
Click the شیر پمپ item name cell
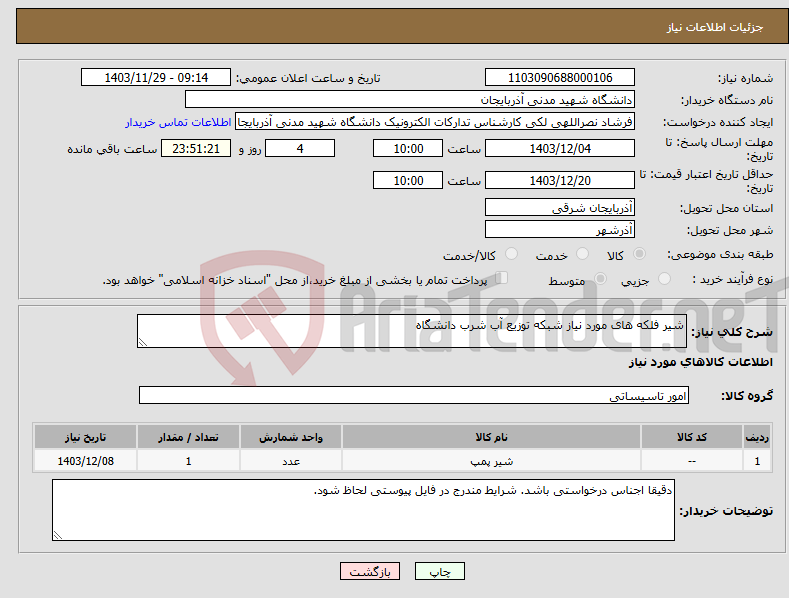click(x=491, y=461)
